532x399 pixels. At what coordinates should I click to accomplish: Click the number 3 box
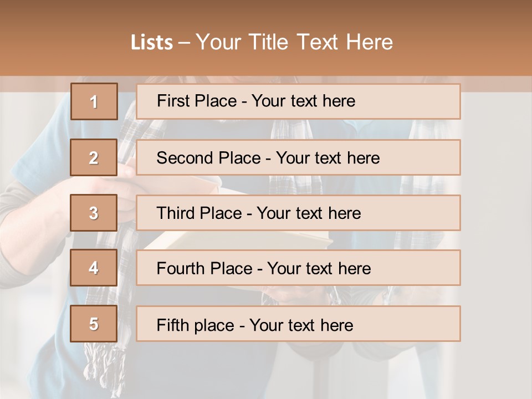(x=94, y=213)
